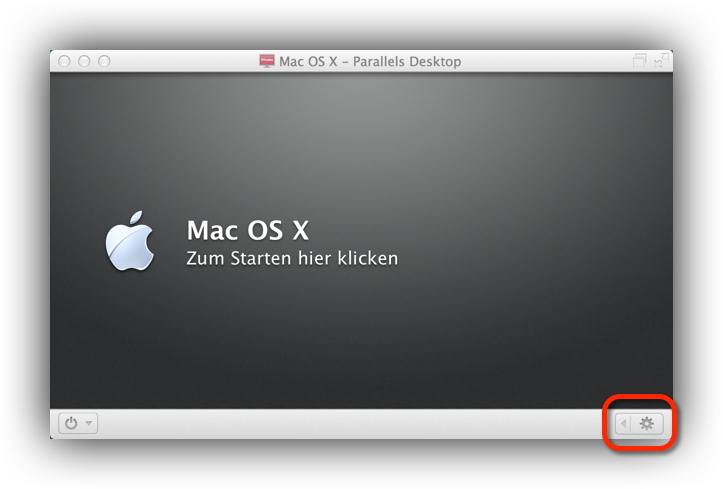The width and height of the screenshot is (723, 489).
Task: Click the Apple logo to start
Action: (x=130, y=241)
